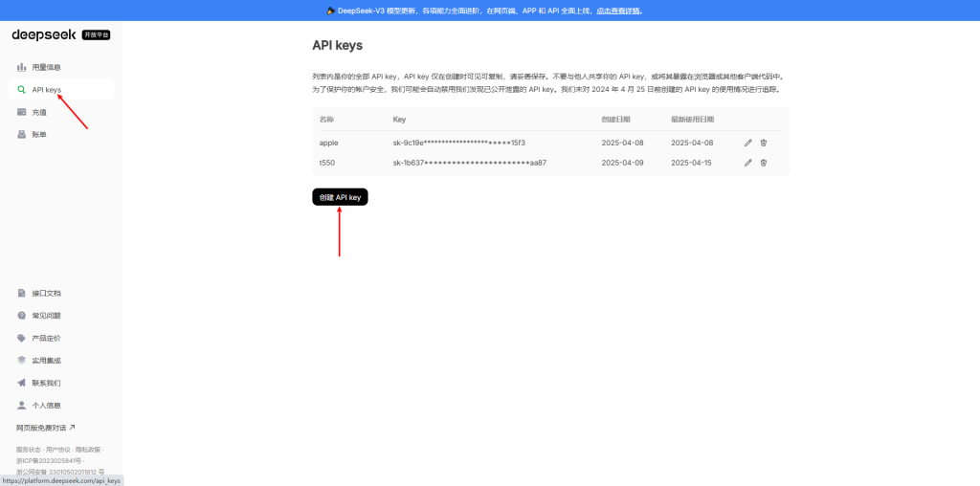Click the 创建 API key button
The height and width of the screenshot is (486, 980).
pyautogui.click(x=340, y=197)
